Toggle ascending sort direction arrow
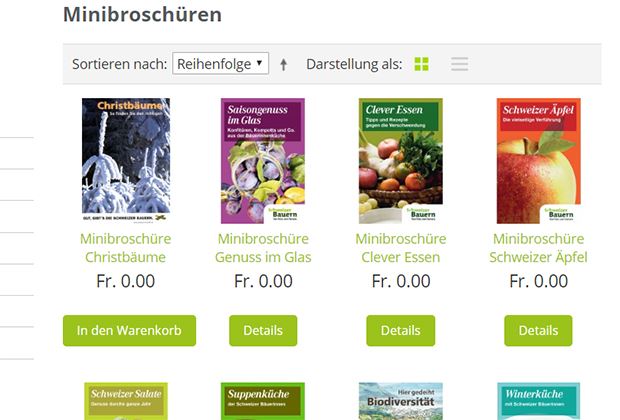The height and width of the screenshot is (420, 620). (284, 64)
